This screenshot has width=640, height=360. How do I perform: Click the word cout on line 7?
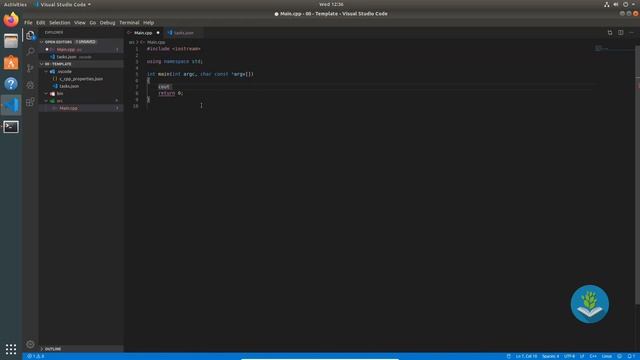click(x=164, y=87)
